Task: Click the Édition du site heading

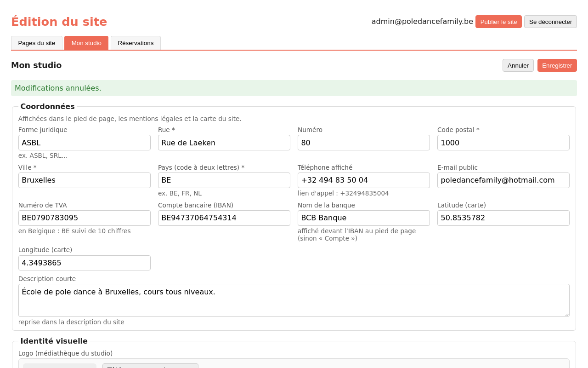Action: (x=59, y=22)
